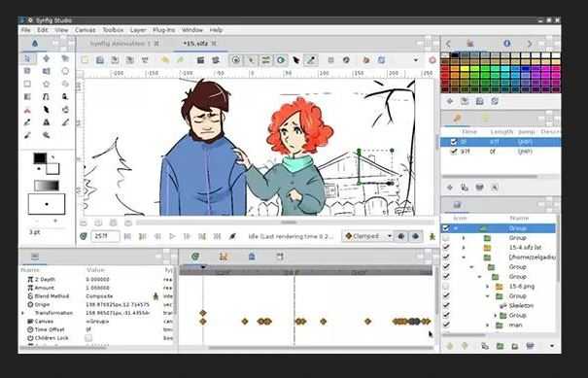588x378 pixels.
Task: Hide the man layer
Action: click(446, 325)
